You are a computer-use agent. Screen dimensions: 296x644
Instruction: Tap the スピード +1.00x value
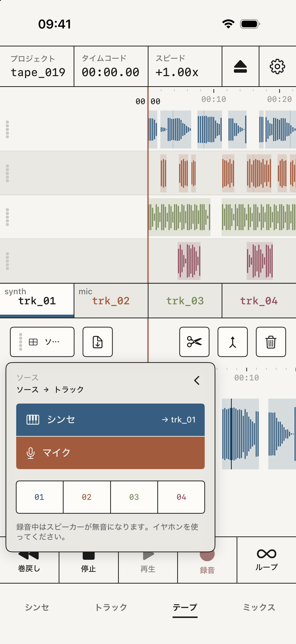[x=185, y=67]
